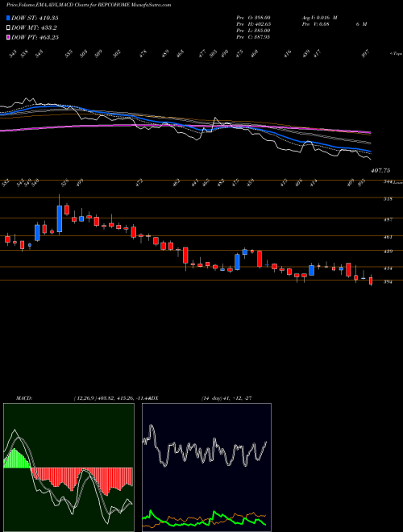
Task: Click the MACD (12,26,9) parameter values
Action: click(x=112, y=398)
